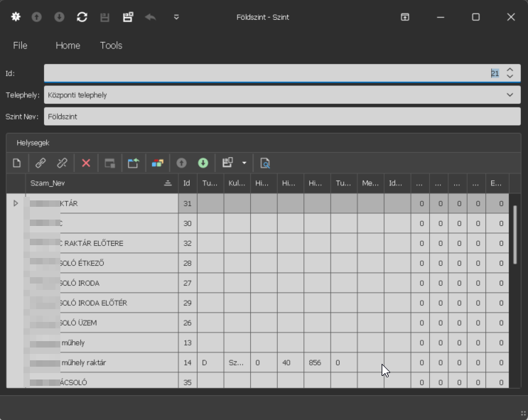Select the row ending in műhely raktár

257,362
